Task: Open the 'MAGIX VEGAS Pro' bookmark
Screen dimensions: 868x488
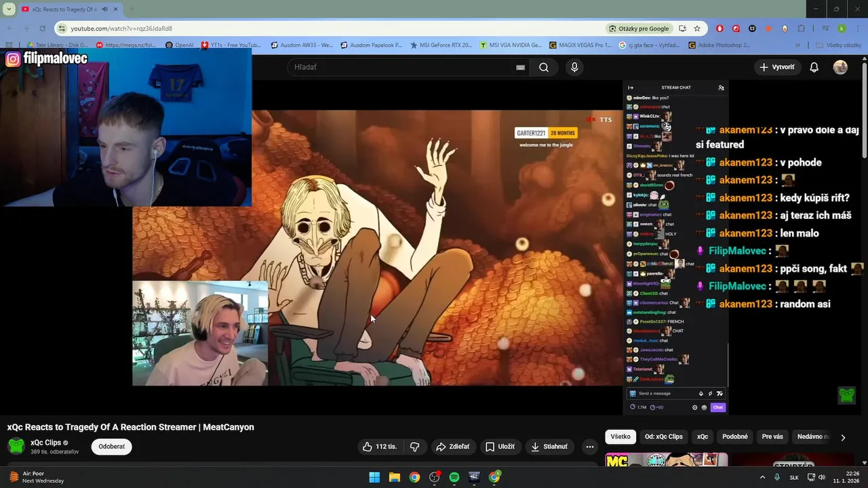Action: [580, 45]
